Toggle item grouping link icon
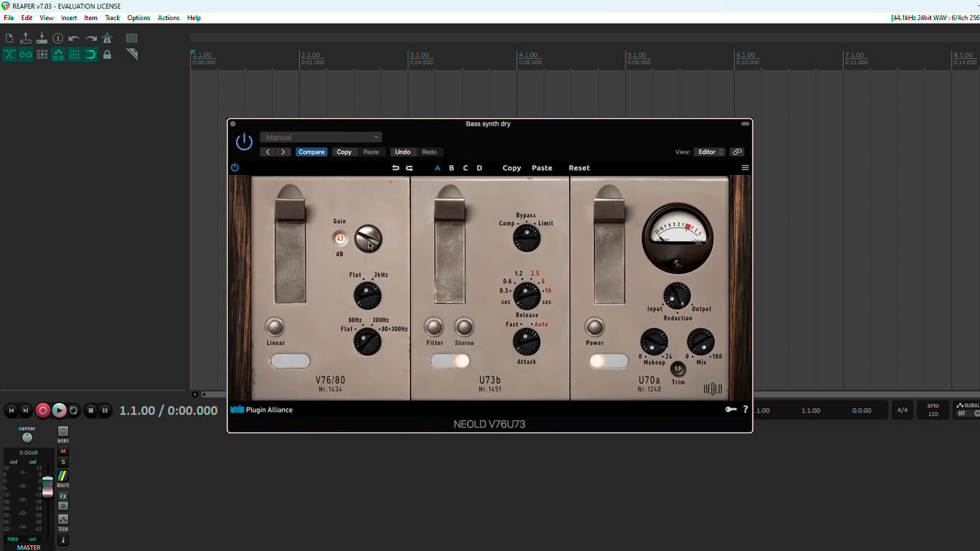 26,55
